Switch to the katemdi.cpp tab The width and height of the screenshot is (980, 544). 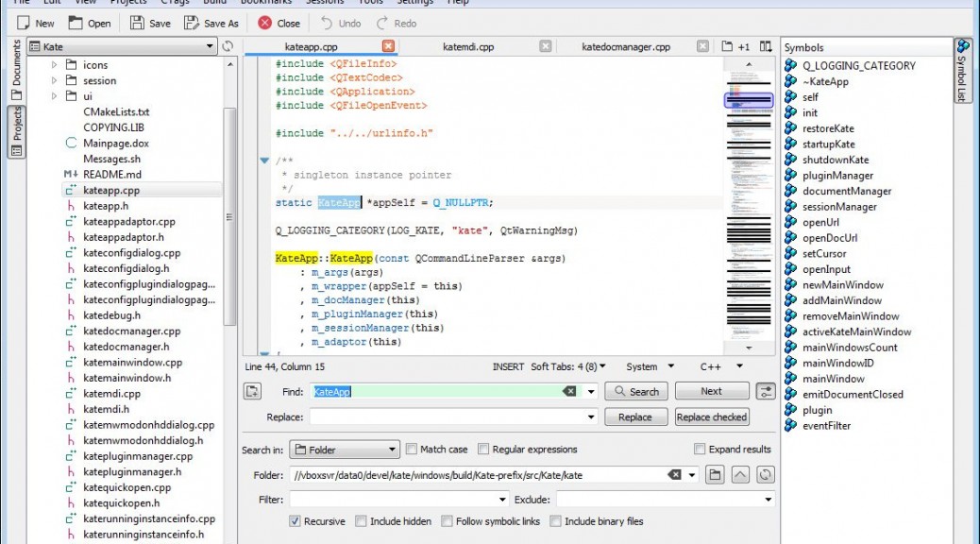coord(468,46)
